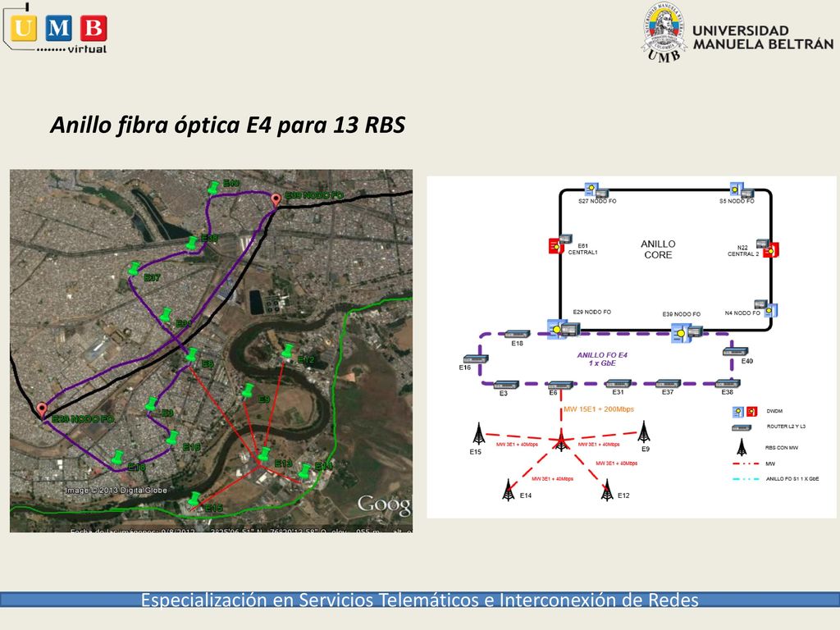
Task: Select the green E6 pin on the satellite map
Action: [x=191, y=354]
